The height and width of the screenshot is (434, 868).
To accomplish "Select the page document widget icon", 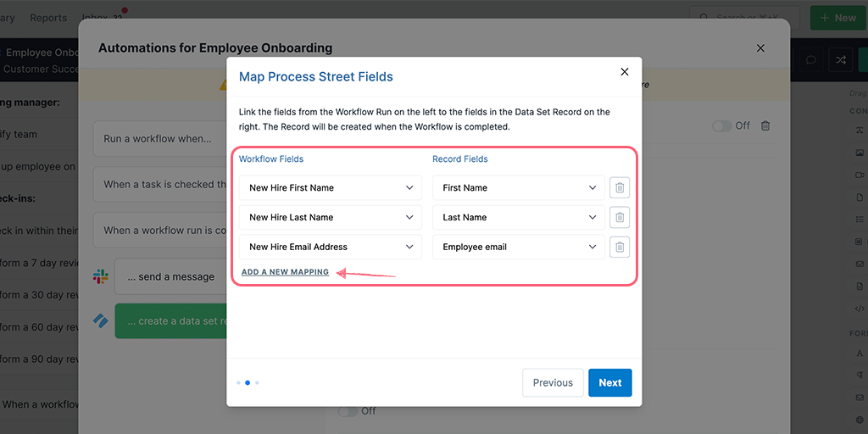I will (860, 287).
